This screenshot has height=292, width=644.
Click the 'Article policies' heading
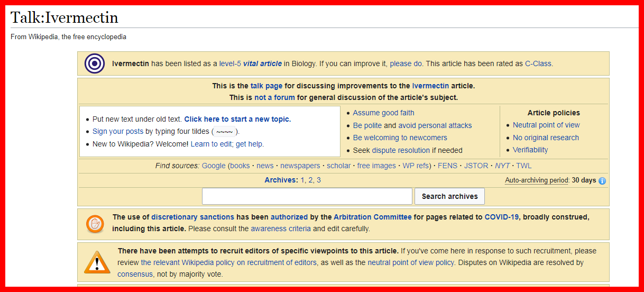click(x=554, y=113)
